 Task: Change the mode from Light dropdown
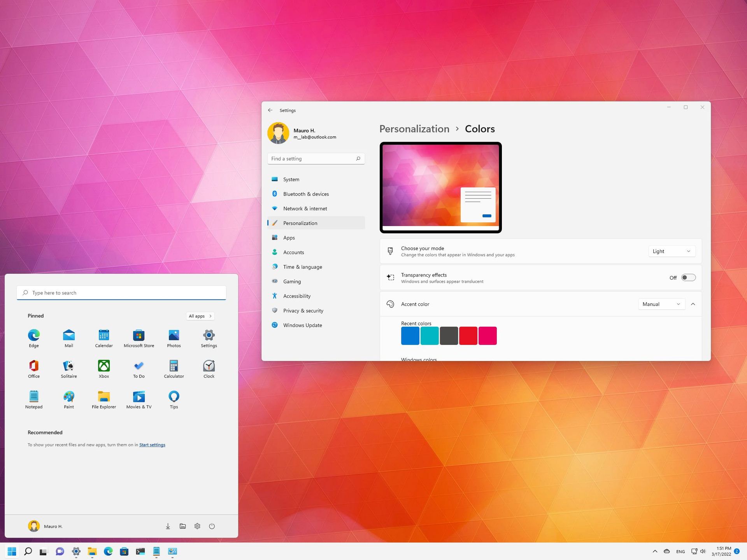pos(672,251)
